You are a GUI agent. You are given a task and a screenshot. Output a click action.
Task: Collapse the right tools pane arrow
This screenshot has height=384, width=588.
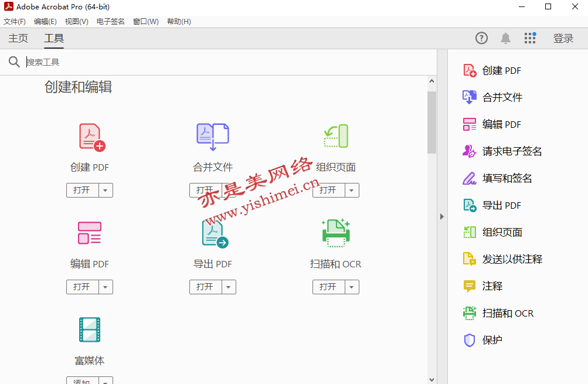(442, 216)
